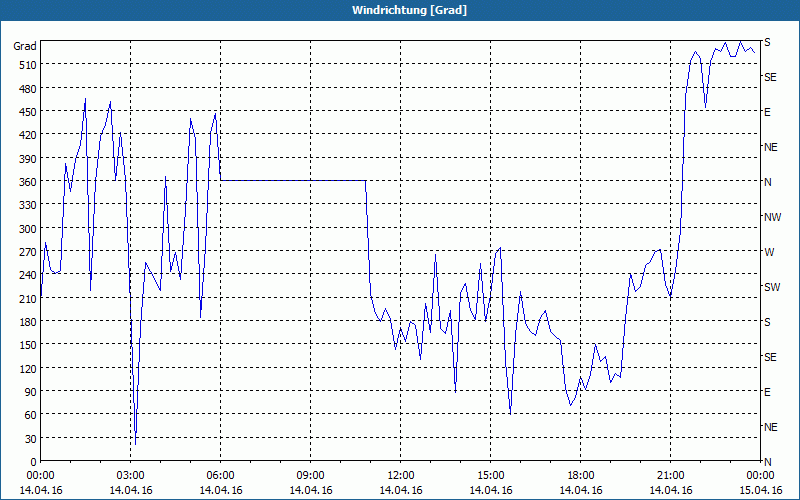Click the 09:00 time axis label
This screenshot has height=500, width=800.
pyautogui.click(x=310, y=476)
